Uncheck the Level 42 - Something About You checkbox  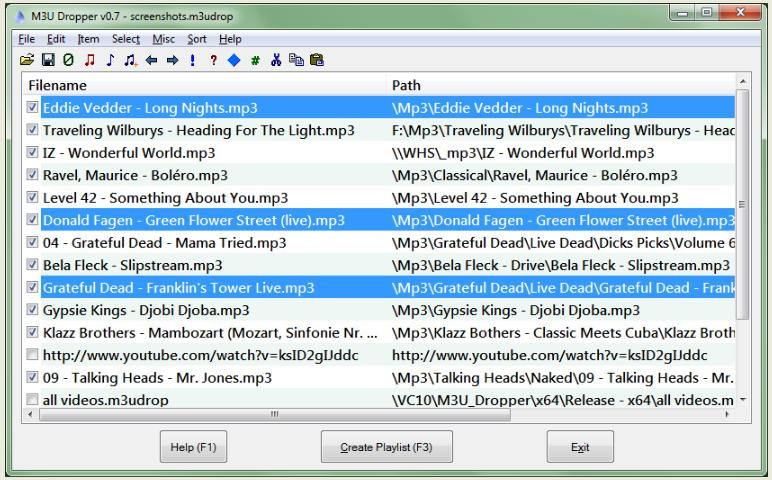[32, 197]
